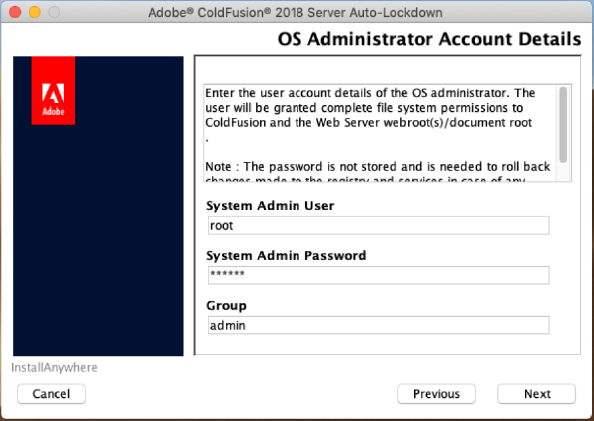Click the InstallAnywhere label
The width and height of the screenshot is (594, 421).
click(54, 368)
